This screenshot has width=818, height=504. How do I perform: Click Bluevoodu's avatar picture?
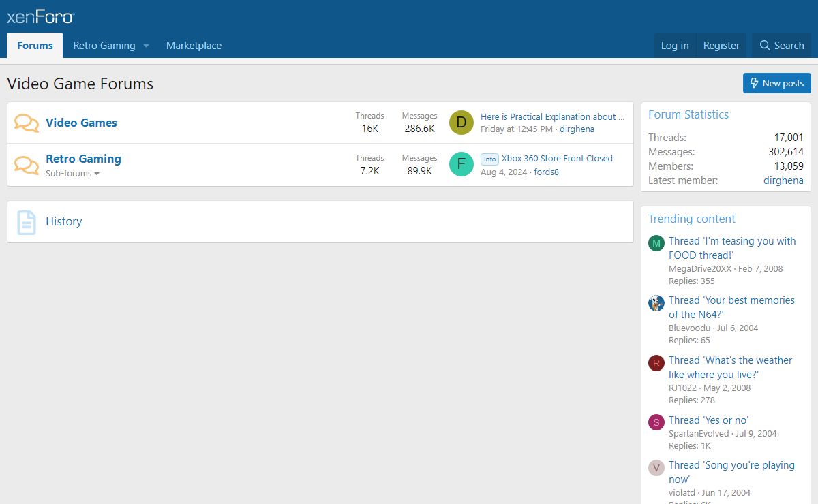pyautogui.click(x=656, y=303)
